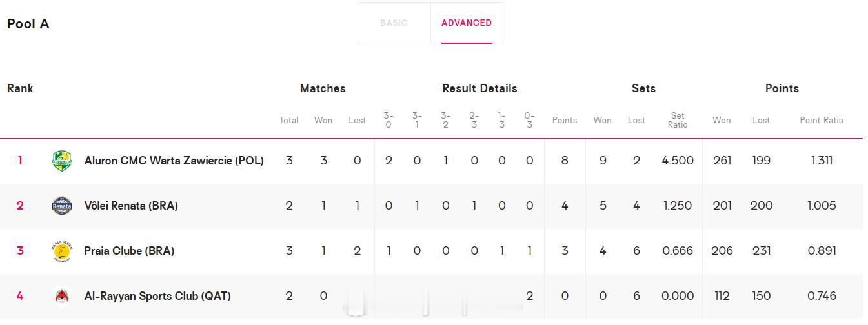Click the Al-Rayyan Sports Club team logo
The width and height of the screenshot is (868, 325).
point(62,296)
